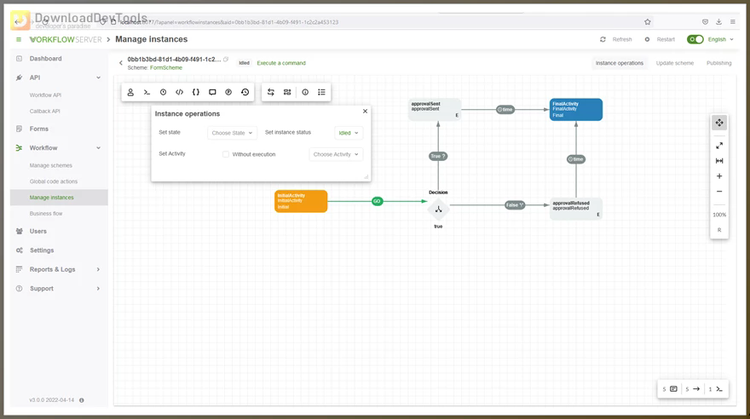Open Settings in the sidebar
This screenshot has height=419, width=750.
tap(42, 250)
